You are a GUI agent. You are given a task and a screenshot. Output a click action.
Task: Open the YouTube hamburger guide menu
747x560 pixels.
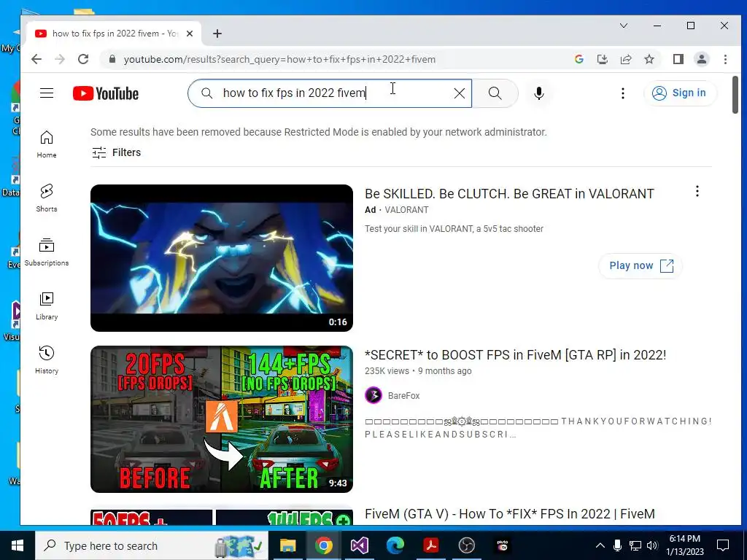point(47,93)
